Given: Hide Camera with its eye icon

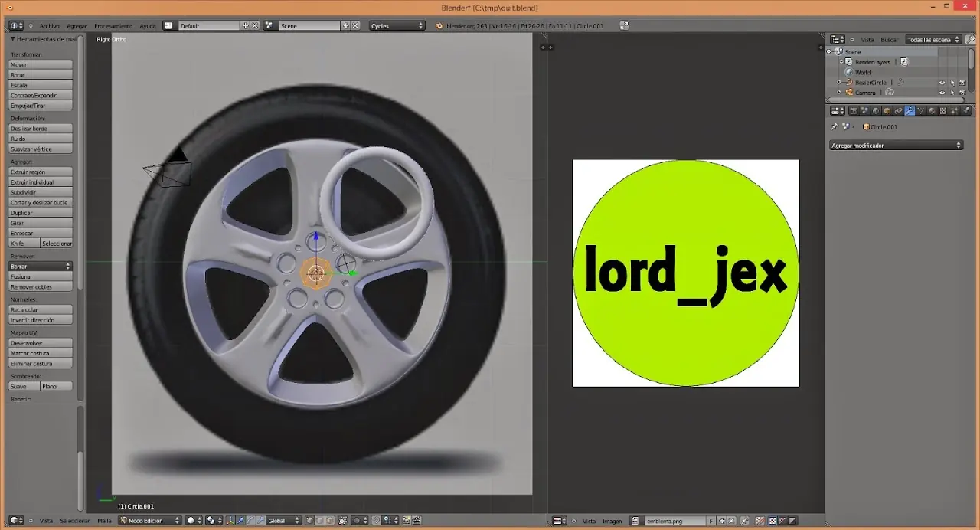Looking at the screenshot, I should point(942,93).
